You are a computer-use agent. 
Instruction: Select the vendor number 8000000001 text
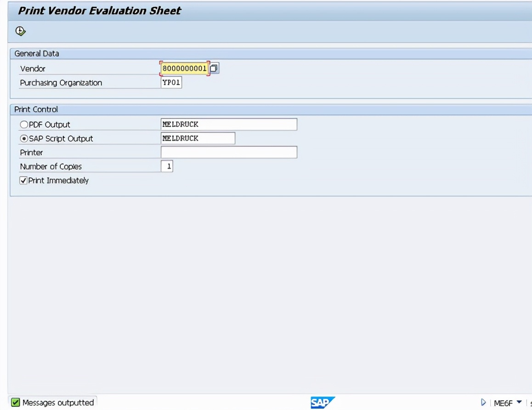point(184,68)
